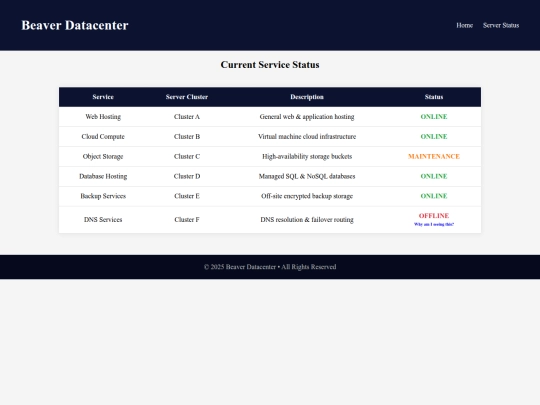Click the Cluster E cell
The width and height of the screenshot is (540, 405).
point(187,196)
